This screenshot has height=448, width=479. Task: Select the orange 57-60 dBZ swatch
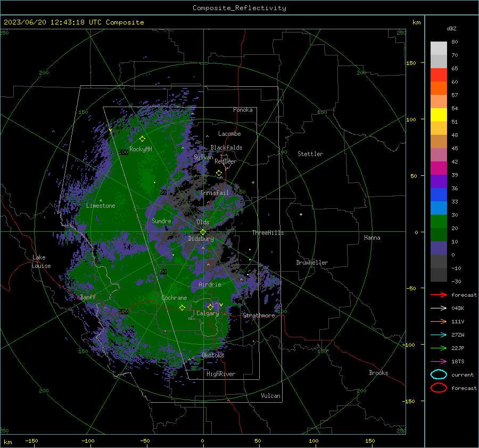[x=439, y=88]
